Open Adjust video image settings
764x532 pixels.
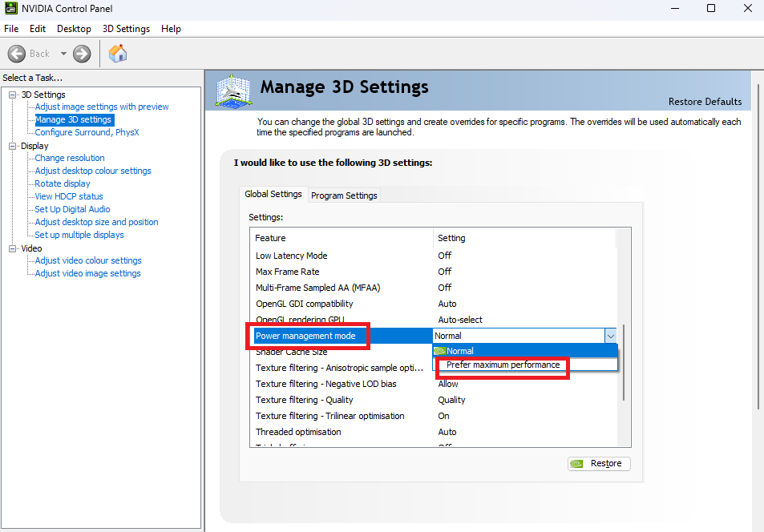(x=87, y=273)
